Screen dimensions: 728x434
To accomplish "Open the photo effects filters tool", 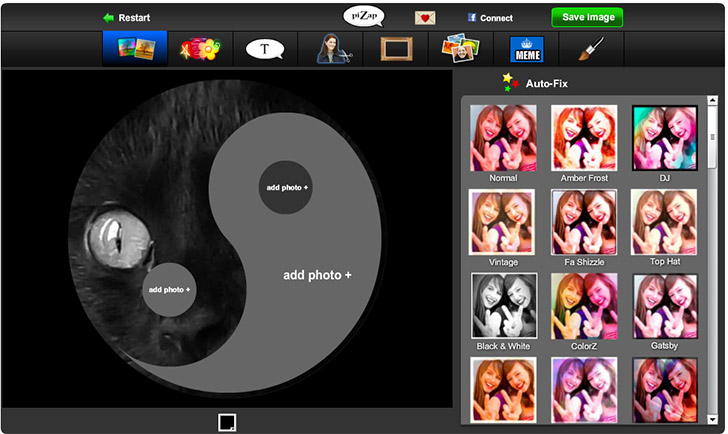I will point(135,48).
